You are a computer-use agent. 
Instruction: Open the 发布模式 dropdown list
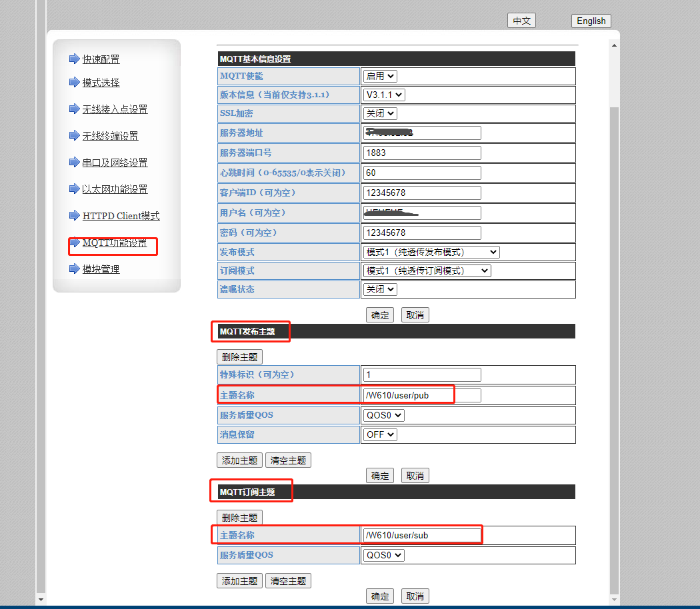click(431, 252)
